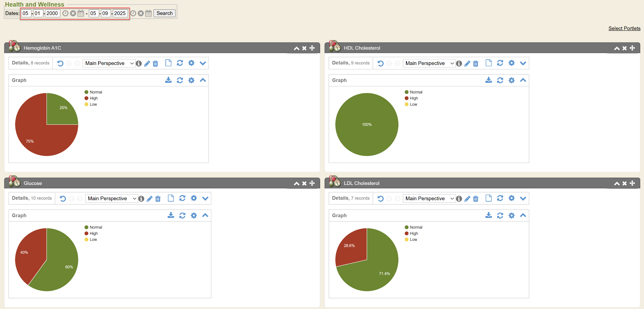Click the undo icon in Hemoglobin A1C details
Screen dimensions: 644x309
[x=60, y=63]
